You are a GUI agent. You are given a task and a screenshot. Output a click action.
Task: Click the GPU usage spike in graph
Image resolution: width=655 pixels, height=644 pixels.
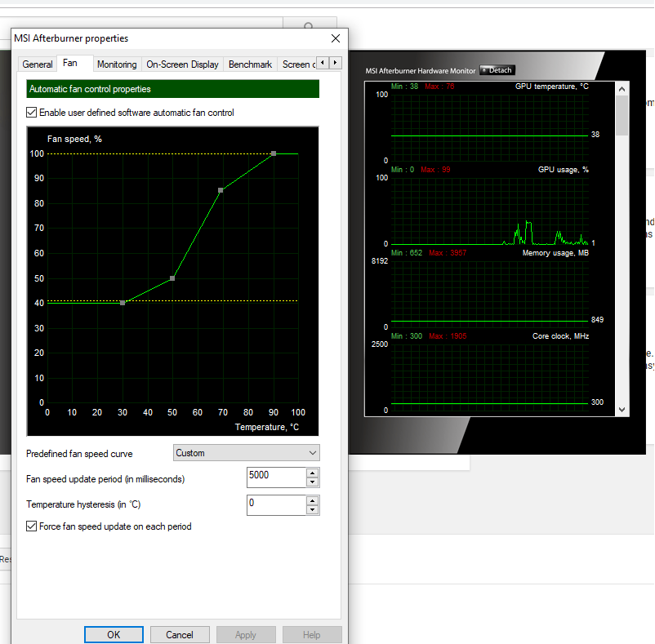[x=528, y=232]
